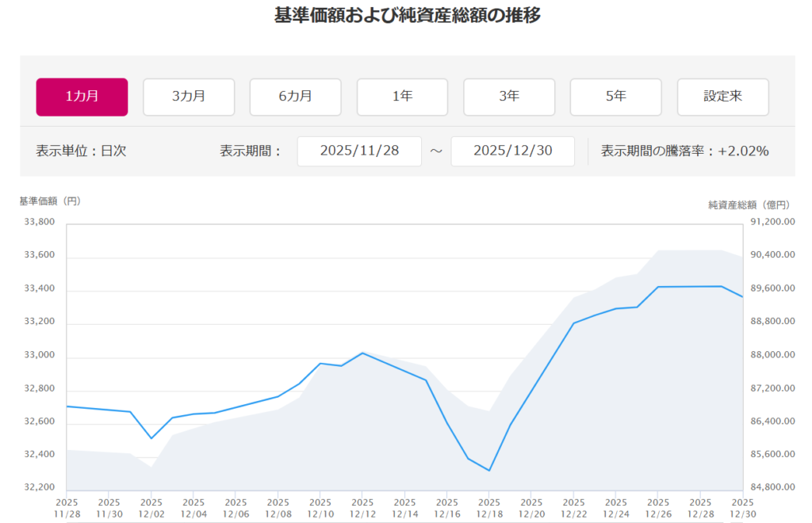812x523 pixels.
Task: Select the 1カ月 period button
Action: [x=82, y=97]
